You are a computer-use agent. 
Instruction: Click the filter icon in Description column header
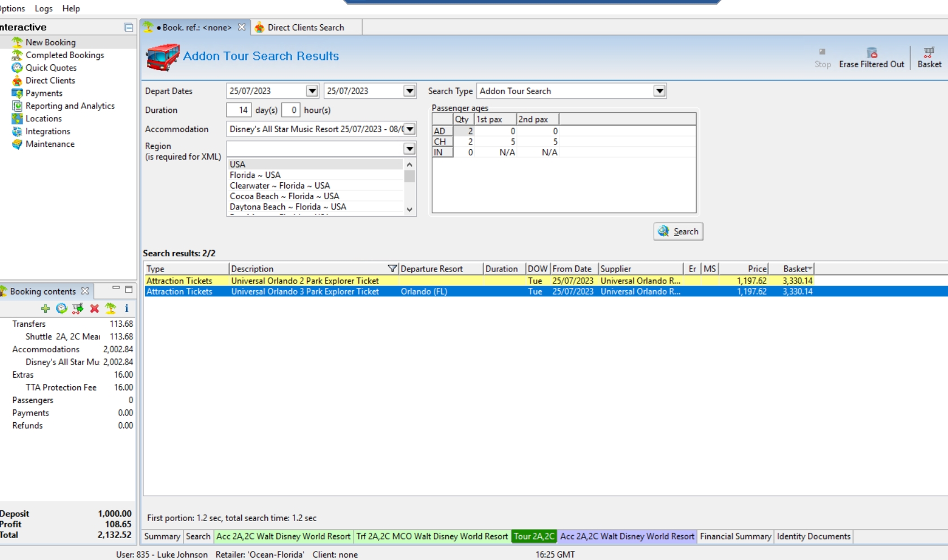392,269
